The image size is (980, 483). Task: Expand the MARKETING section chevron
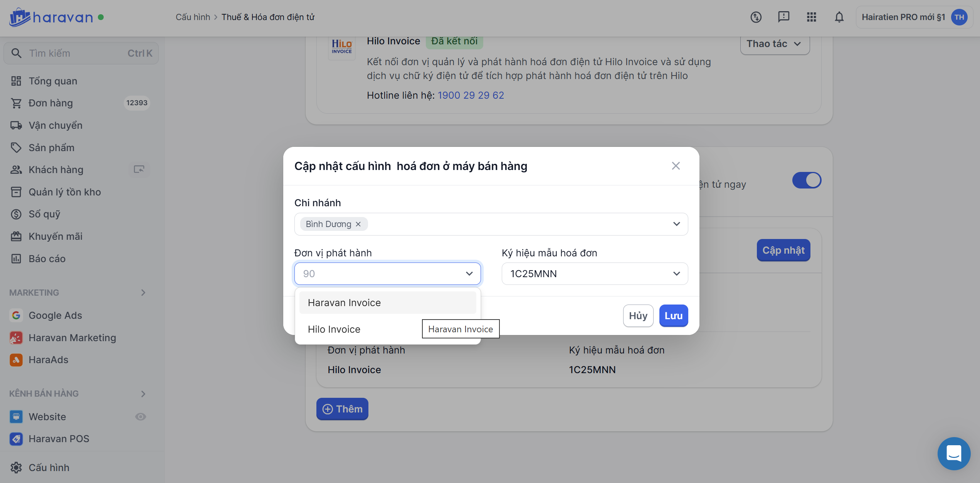click(x=143, y=293)
